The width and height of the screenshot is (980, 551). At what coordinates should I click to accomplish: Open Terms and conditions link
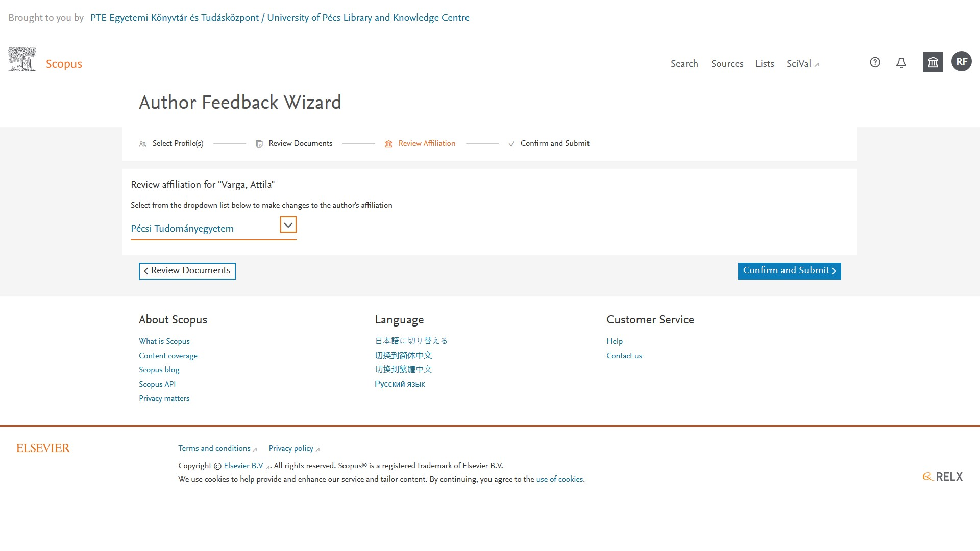[217, 448]
